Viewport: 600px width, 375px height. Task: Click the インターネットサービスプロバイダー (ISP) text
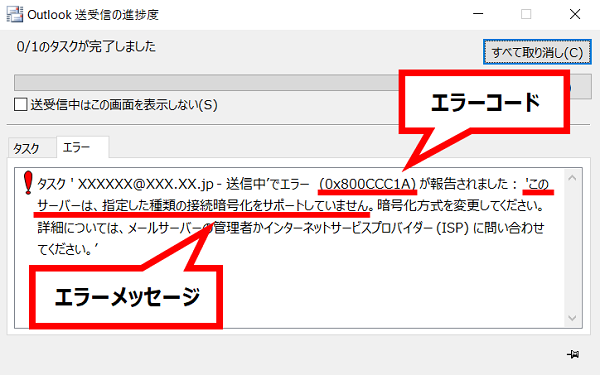point(367,228)
